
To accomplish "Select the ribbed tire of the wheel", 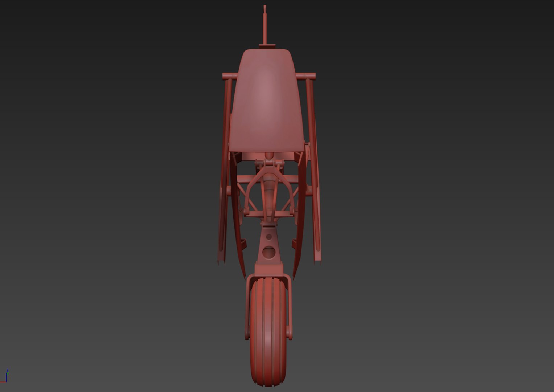I will 268,332.
